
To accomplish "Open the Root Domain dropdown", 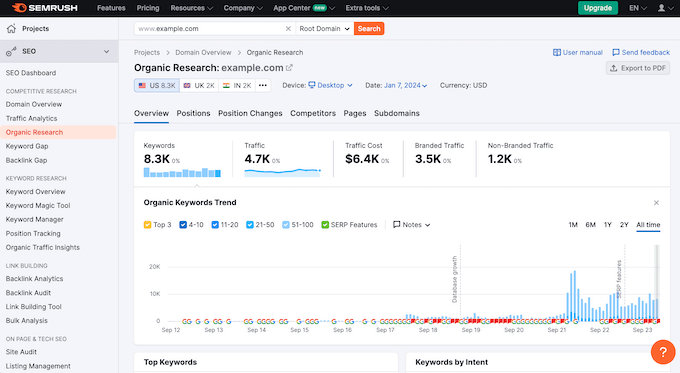I will [324, 29].
